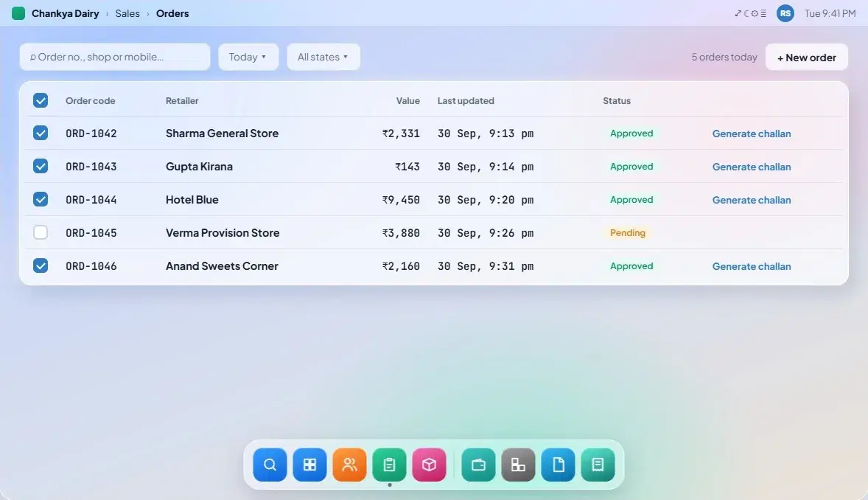Click the RS user avatar
The height and width of the screenshot is (500, 868).
[785, 13]
